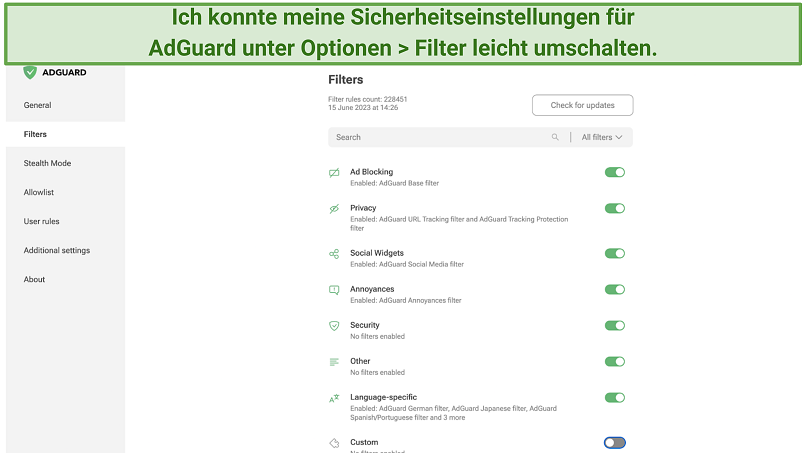Open the General settings section
Image resolution: width=806 pixels, height=453 pixels.
coord(38,105)
